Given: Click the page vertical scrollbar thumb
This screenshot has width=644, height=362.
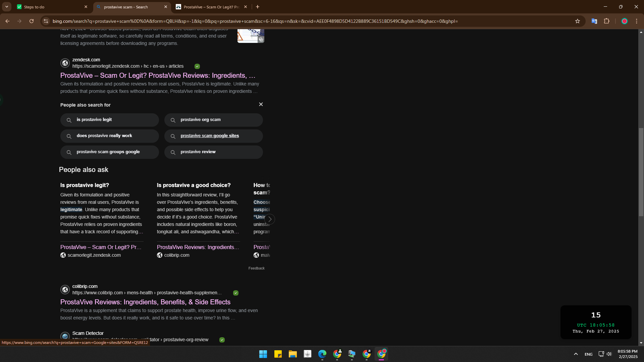Looking at the screenshot, I should (641, 172).
